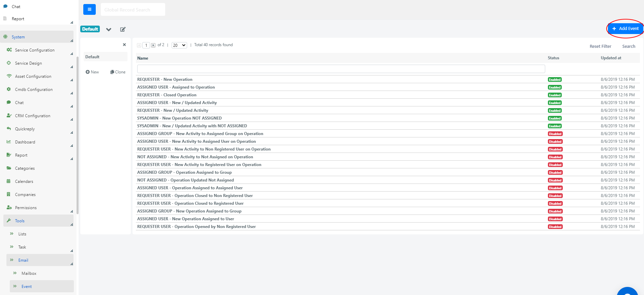Screen dimensions: 644x295
Task: Click the Calendars icon
Action: pos(9,181)
